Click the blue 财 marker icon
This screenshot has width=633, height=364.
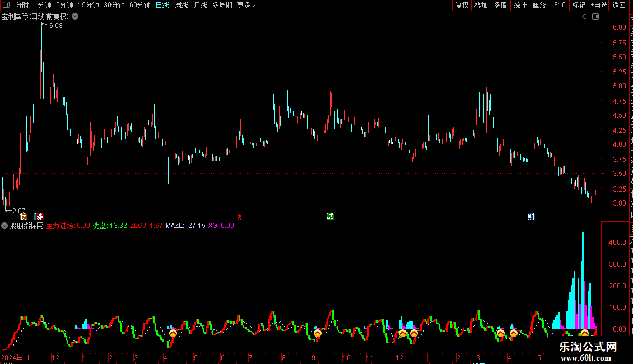(x=531, y=217)
